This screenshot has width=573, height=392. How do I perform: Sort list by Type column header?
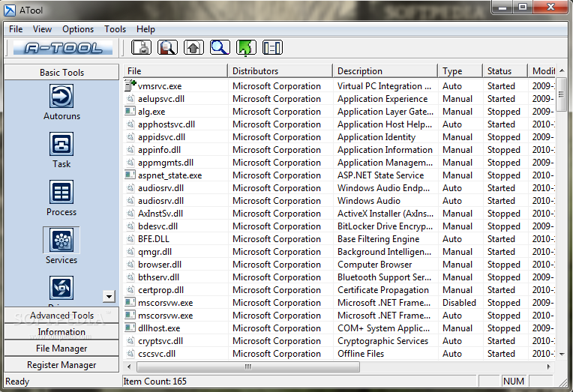pos(460,71)
